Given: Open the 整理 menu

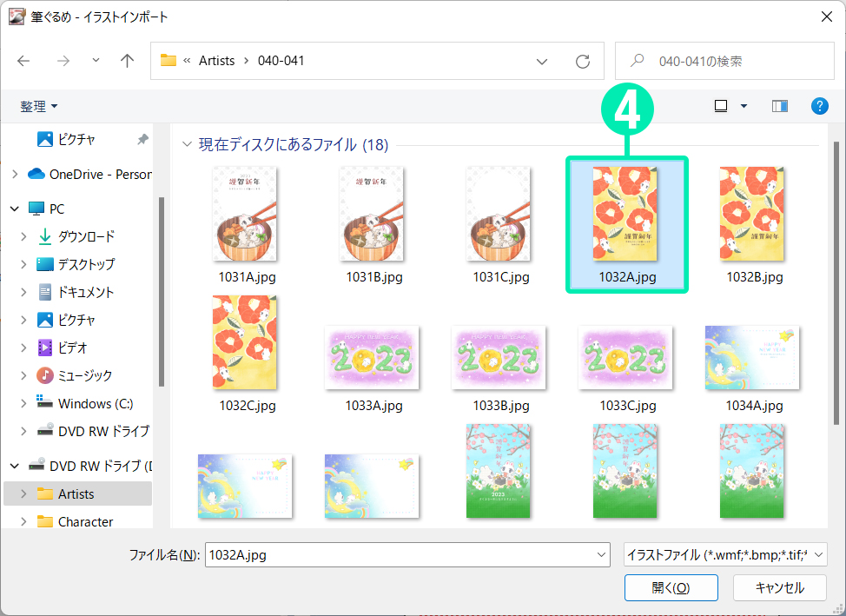Looking at the screenshot, I should [x=39, y=106].
